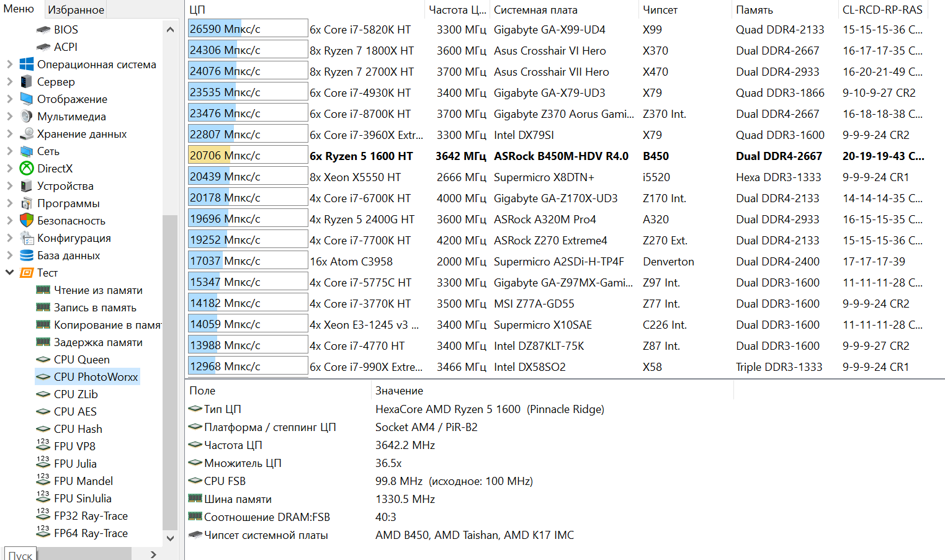Click the Устройства device icon
The image size is (945, 560).
tap(27, 186)
